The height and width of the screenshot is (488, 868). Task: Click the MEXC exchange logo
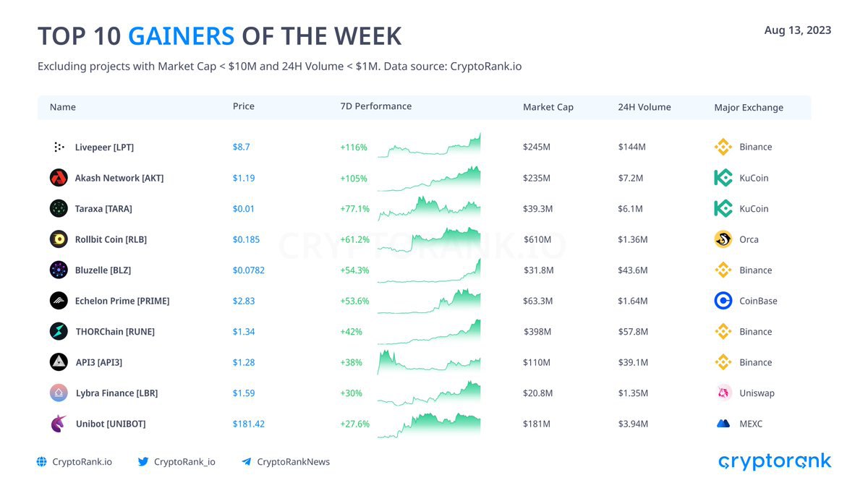[x=723, y=424]
